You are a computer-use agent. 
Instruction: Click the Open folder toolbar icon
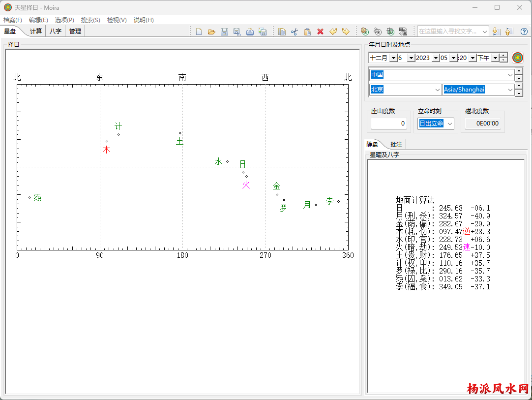[x=211, y=31]
